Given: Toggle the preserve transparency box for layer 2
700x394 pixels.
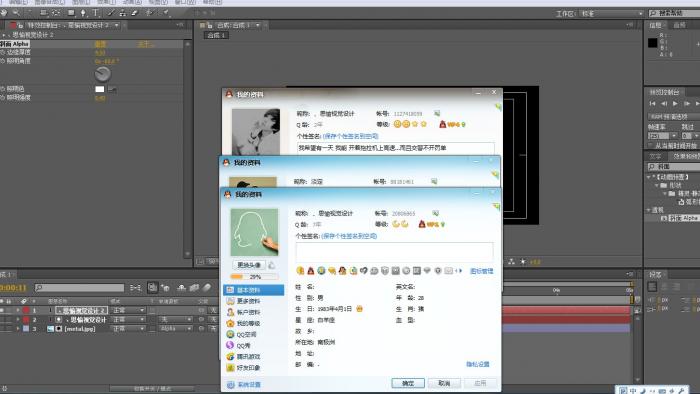Looking at the screenshot, I should [153, 319].
